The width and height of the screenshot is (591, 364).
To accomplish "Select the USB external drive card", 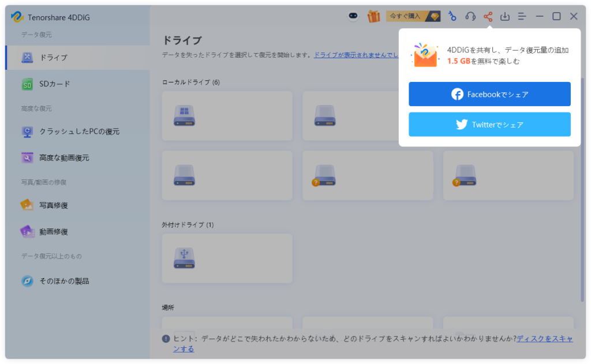I will (227, 258).
